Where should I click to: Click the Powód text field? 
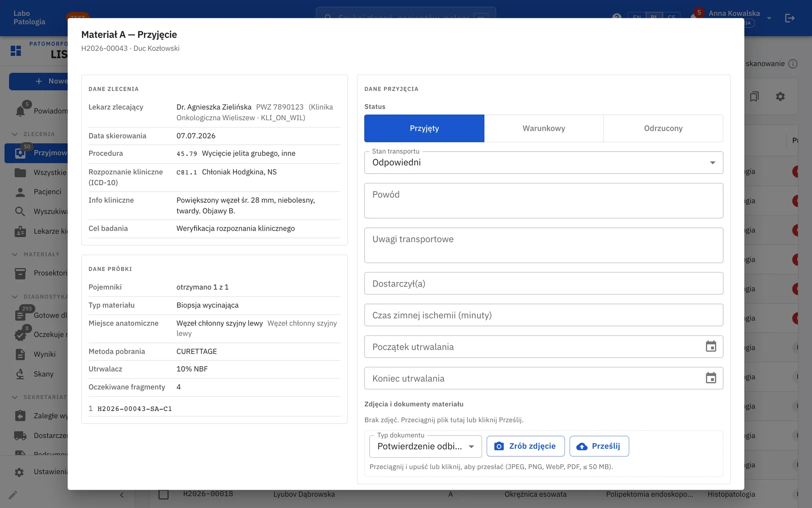[543, 201]
